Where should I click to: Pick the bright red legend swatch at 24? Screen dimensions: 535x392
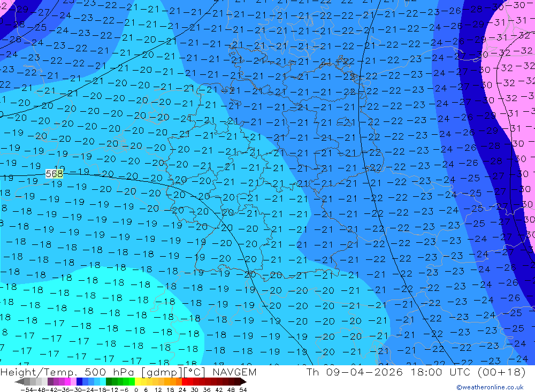[x=185, y=382]
